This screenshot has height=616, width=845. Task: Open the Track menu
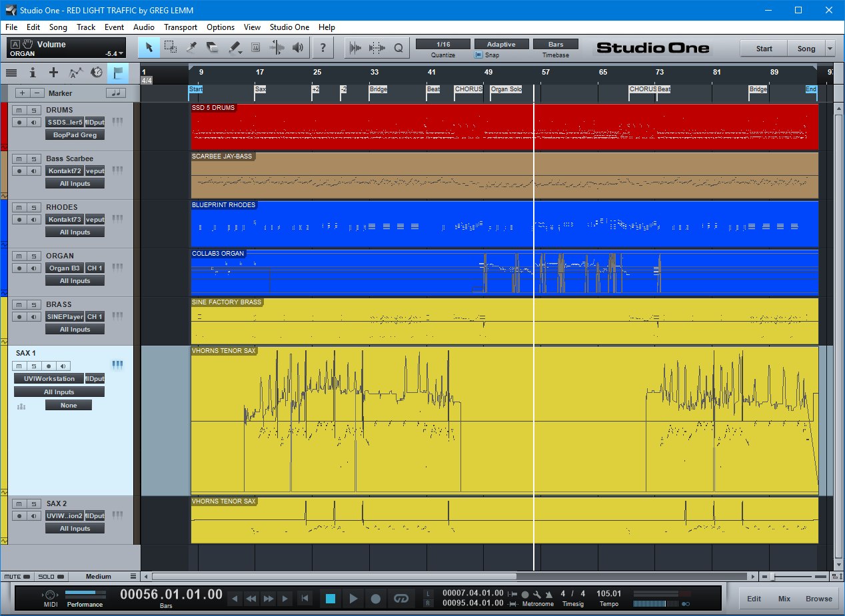(86, 27)
